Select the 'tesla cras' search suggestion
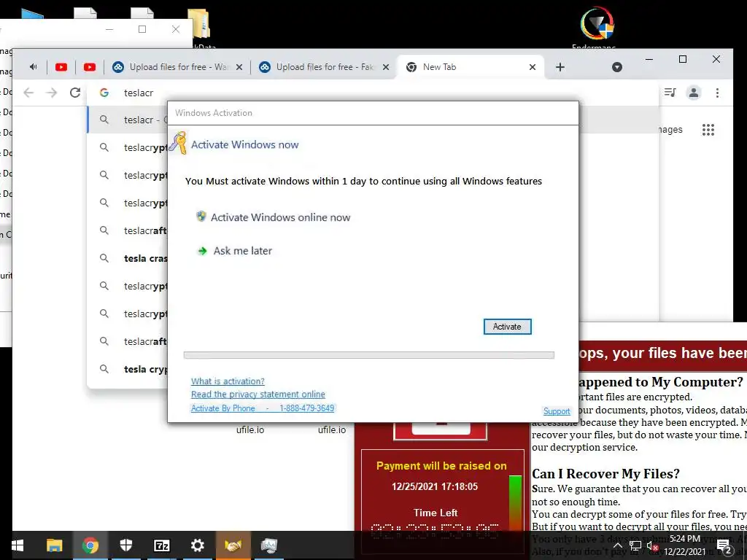747x560 pixels. pyautogui.click(x=128, y=258)
